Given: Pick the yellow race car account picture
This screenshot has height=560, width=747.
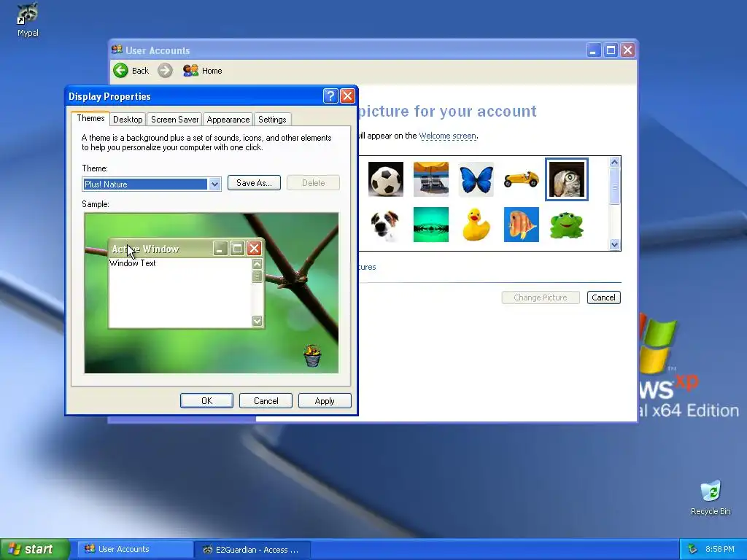Looking at the screenshot, I should [521, 179].
